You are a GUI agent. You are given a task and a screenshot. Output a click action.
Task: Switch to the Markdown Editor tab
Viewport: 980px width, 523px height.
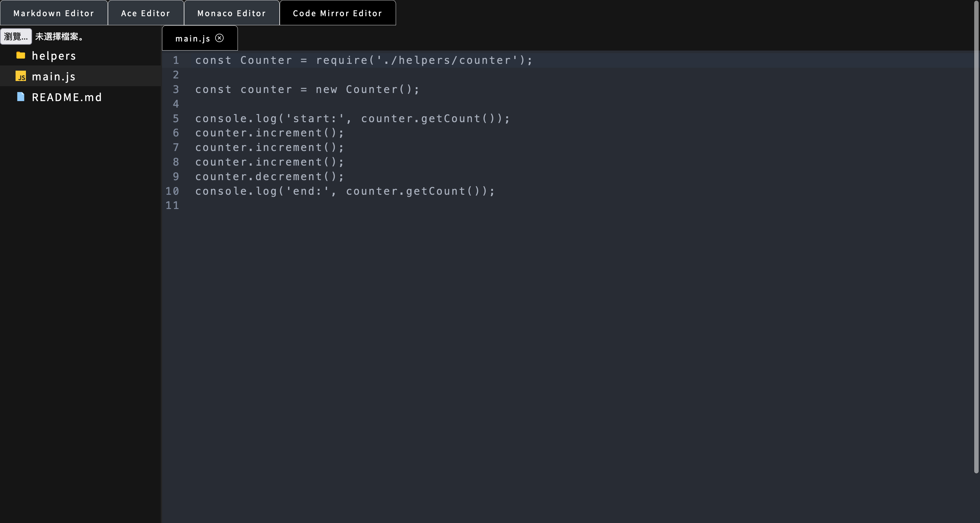[x=54, y=13]
